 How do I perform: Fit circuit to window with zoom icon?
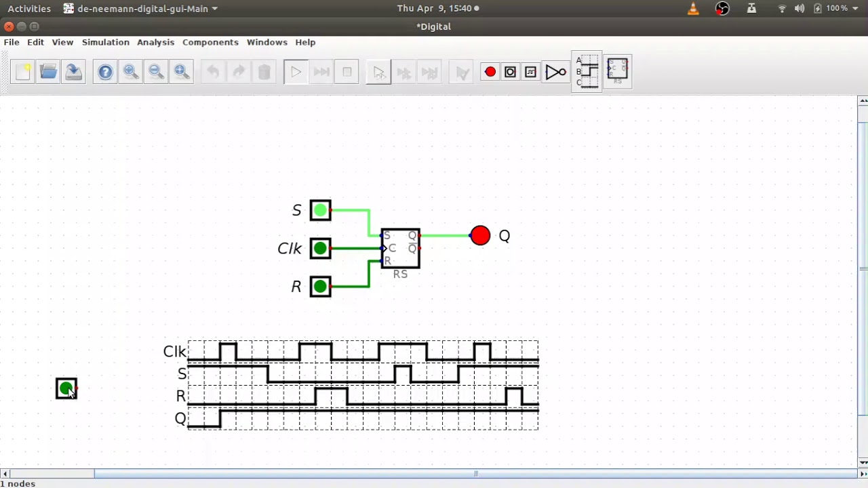tap(181, 72)
